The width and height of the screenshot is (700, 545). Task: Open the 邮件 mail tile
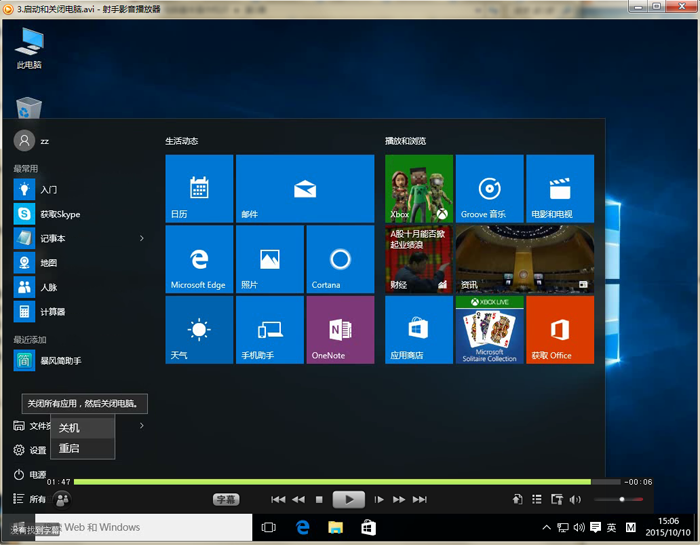point(305,188)
